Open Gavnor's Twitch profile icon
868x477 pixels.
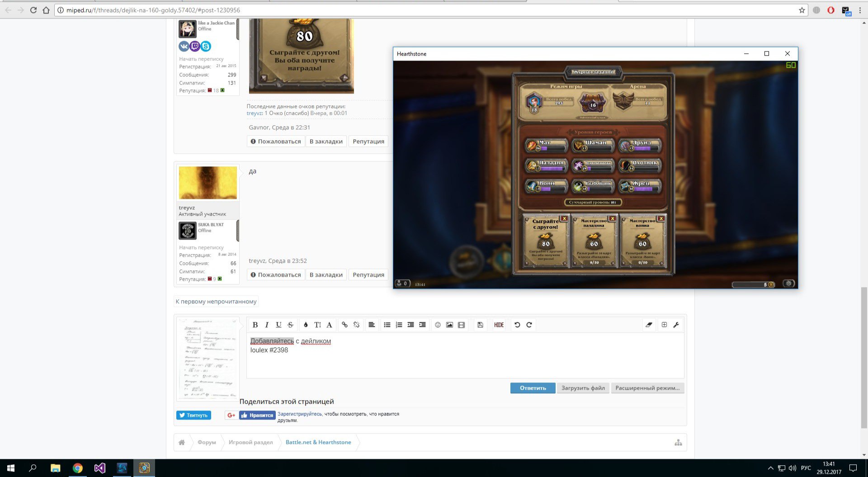pyautogui.click(x=195, y=46)
